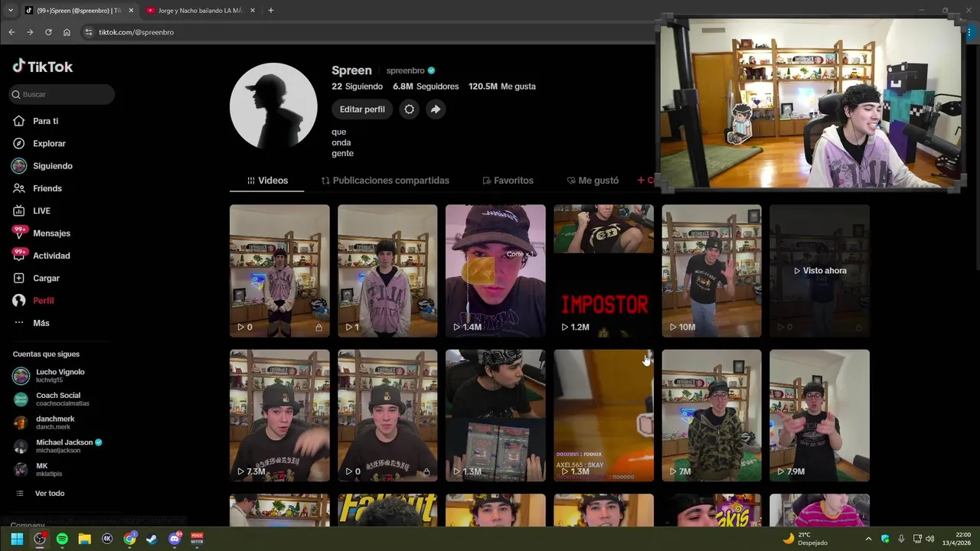Open Discord from the taskbar
Image resolution: width=980 pixels, height=551 pixels.
pyautogui.click(x=175, y=539)
